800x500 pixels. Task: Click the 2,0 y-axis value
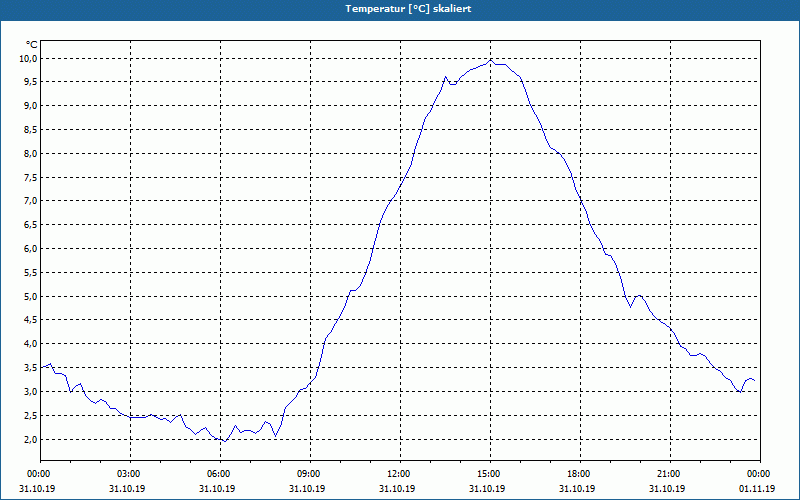coord(31,439)
